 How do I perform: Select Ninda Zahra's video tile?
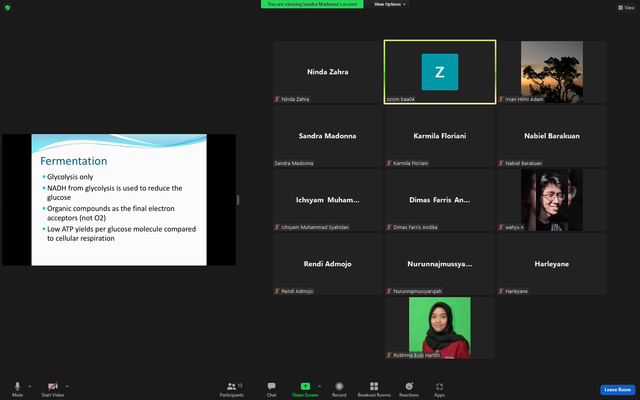[327, 72]
